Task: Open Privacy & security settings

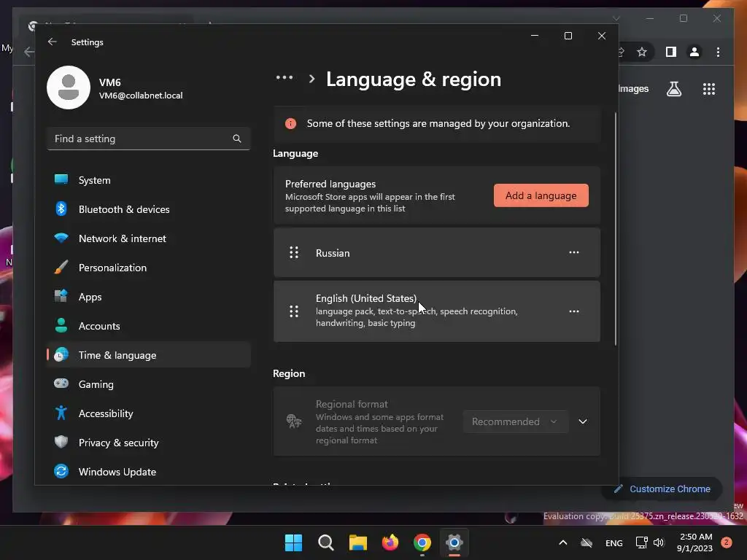Action: (x=149, y=443)
